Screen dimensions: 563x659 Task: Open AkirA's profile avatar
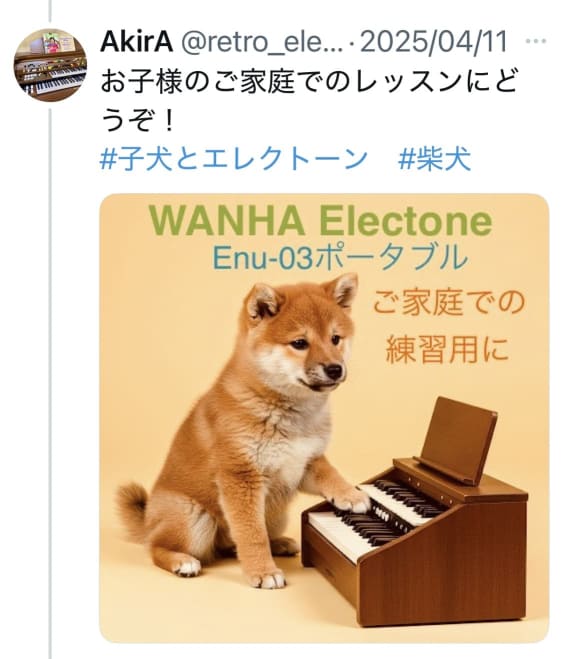coord(50,65)
